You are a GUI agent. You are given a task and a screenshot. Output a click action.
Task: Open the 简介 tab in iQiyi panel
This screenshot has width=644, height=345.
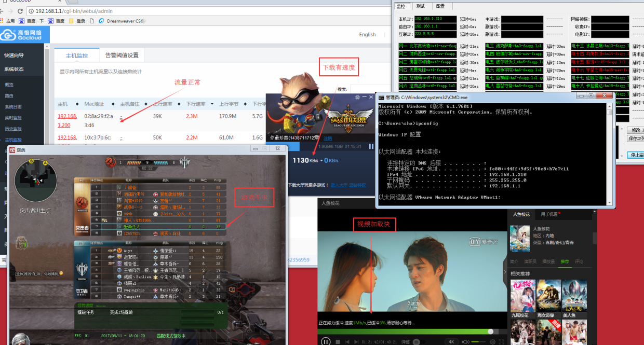pyautogui.click(x=514, y=261)
